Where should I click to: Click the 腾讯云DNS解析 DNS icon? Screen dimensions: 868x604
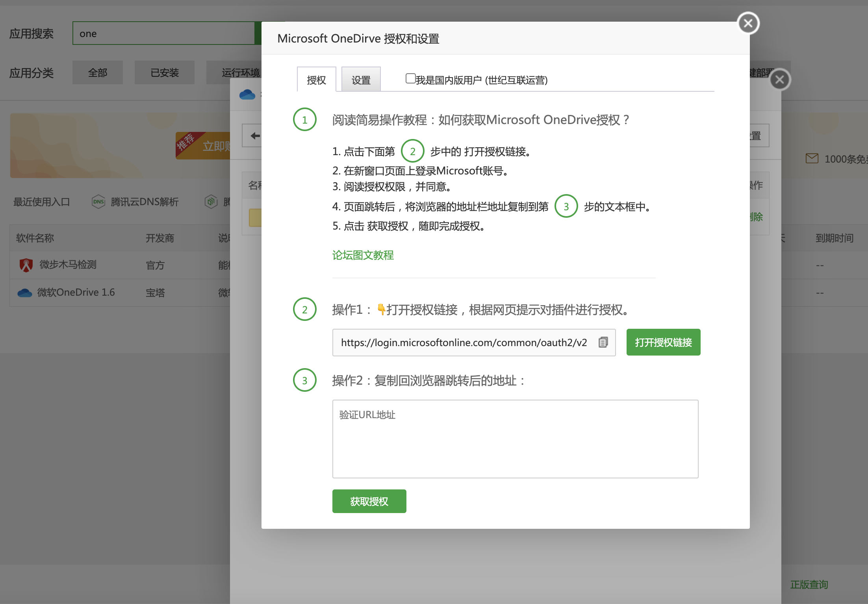point(98,202)
